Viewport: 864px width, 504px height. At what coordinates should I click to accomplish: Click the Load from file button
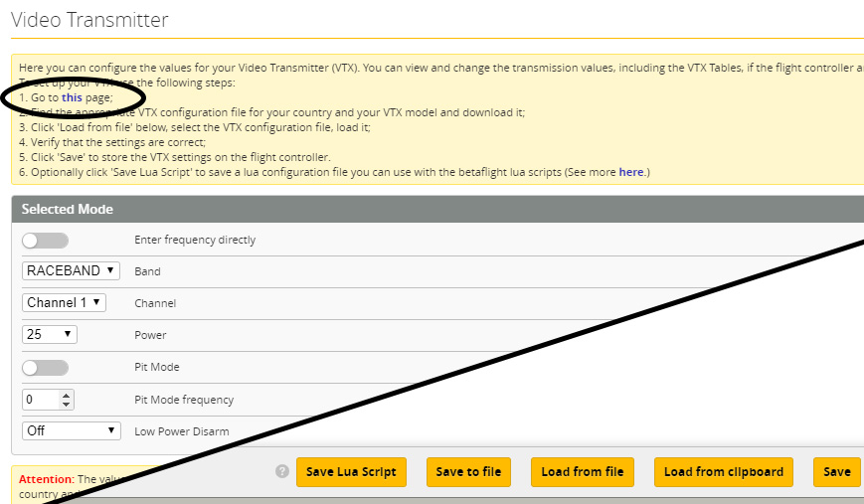(x=583, y=472)
